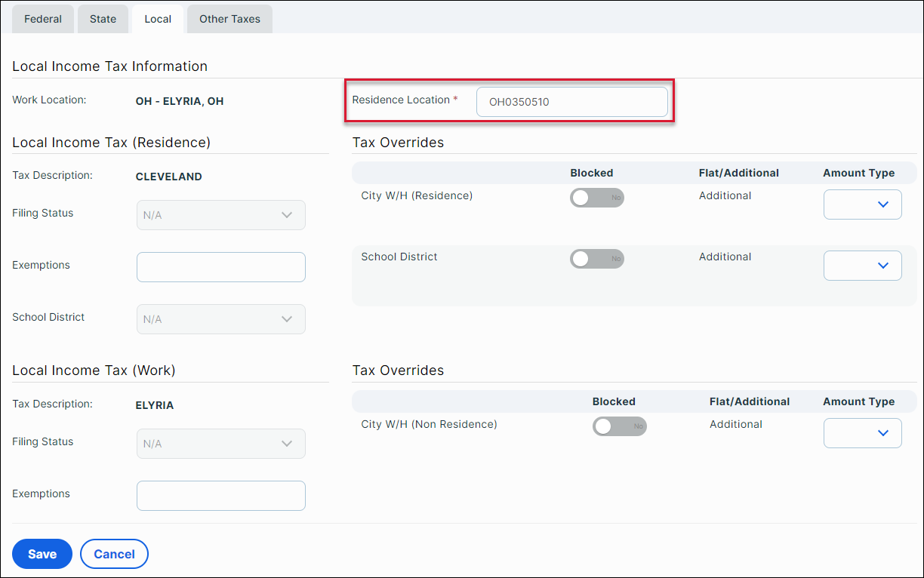
Task: Switch to the Federal tab
Action: 43,20
